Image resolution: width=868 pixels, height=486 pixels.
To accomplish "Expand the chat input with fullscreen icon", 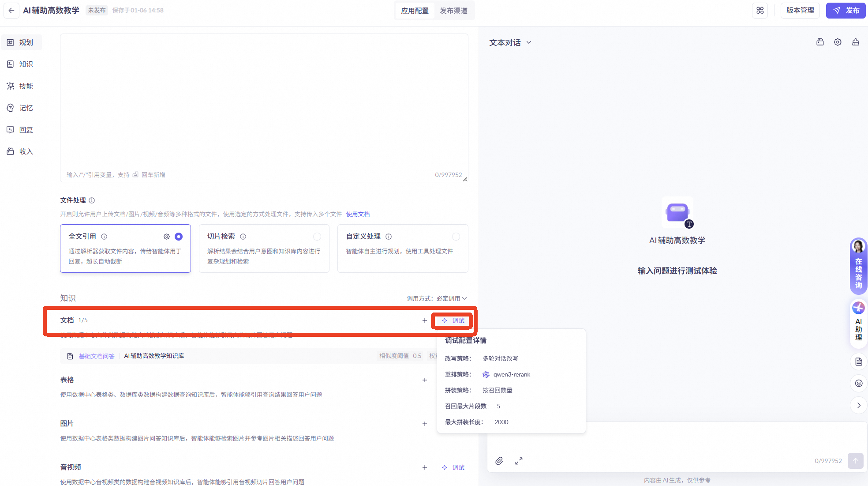I will tap(519, 461).
